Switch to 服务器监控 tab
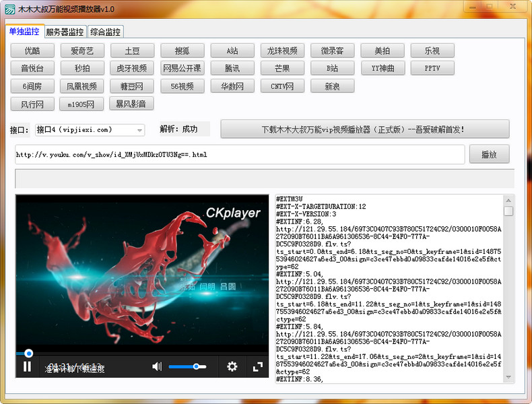The image size is (532, 404). (65, 32)
